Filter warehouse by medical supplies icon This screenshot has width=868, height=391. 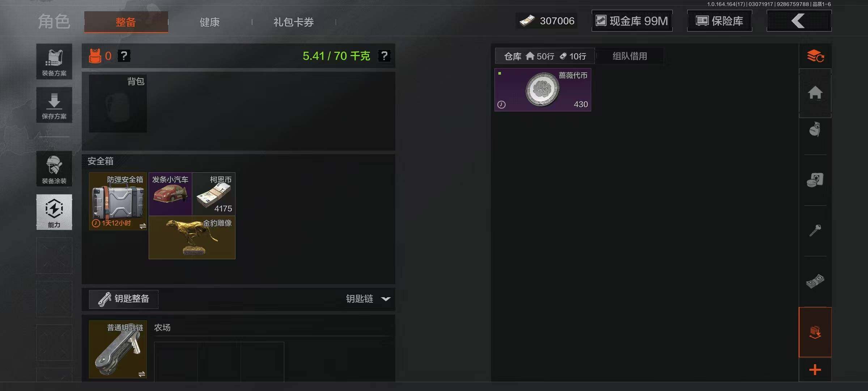[x=815, y=180]
